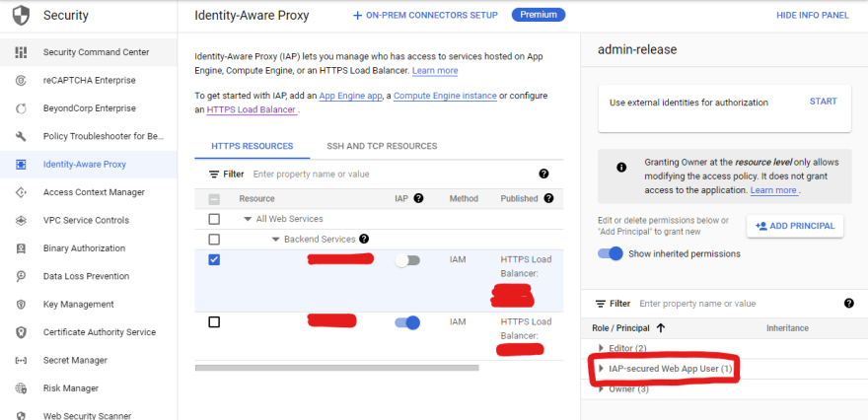Click the resources Filter list icon
The width and height of the screenshot is (868, 420).
[214, 175]
